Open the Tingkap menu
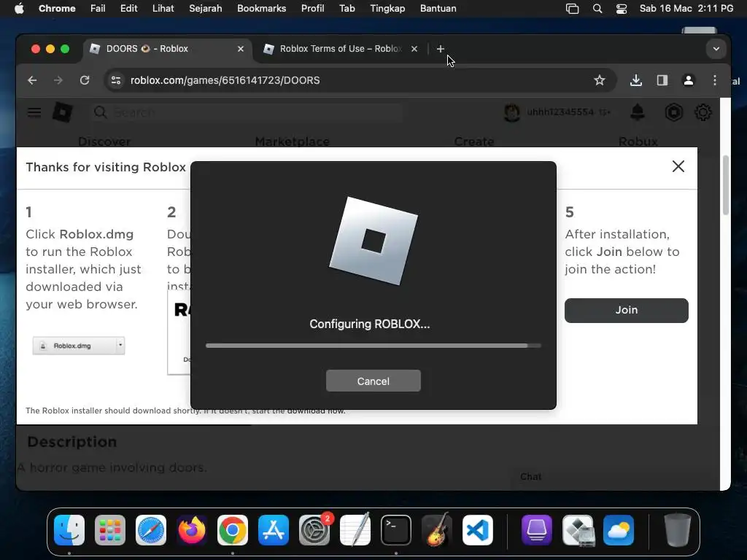Screen dimensions: 747x560 (387, 9)
